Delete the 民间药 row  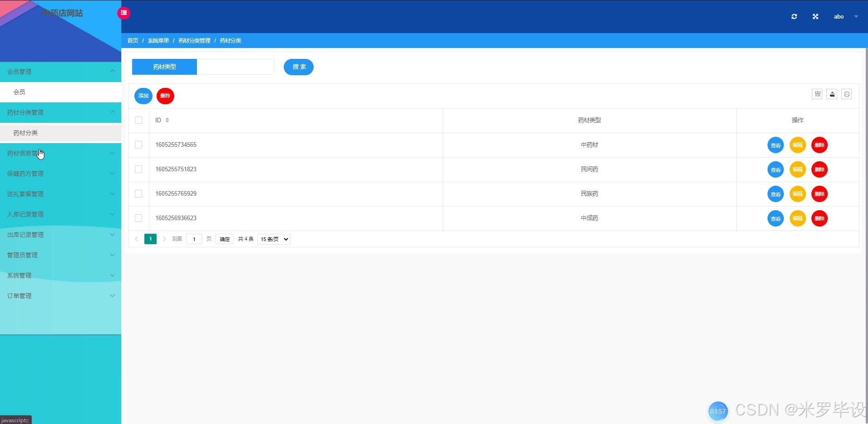click(x=820, y=169)
